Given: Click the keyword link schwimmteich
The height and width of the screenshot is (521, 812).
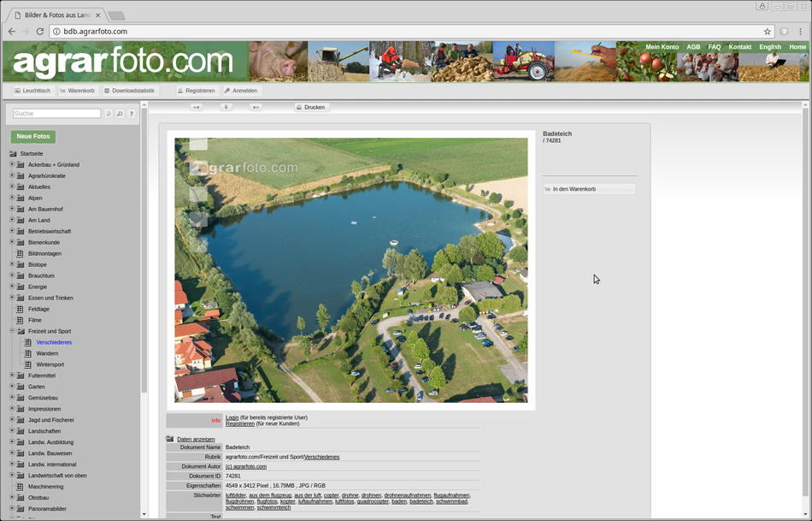Looking at the screenshot, I should coord(274,508).
